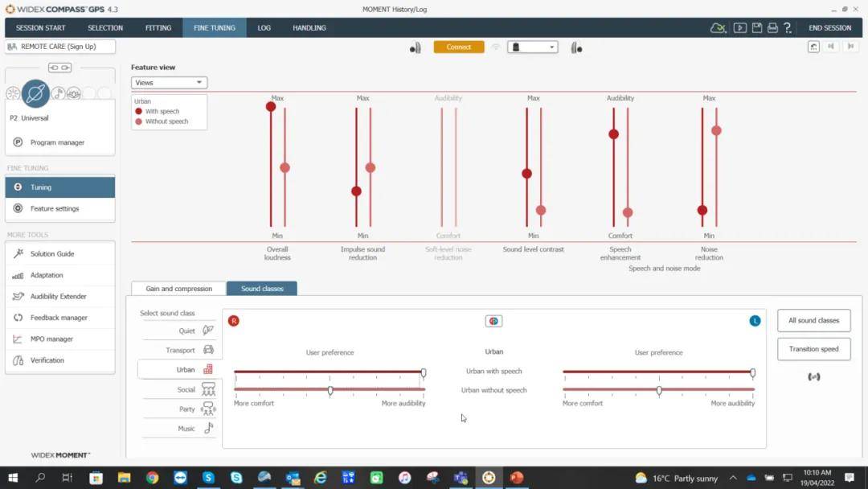Click right ear 'Urban without speech' slider handle
Image resolution: width=868 pixels, height=489 pixels.
330,390
